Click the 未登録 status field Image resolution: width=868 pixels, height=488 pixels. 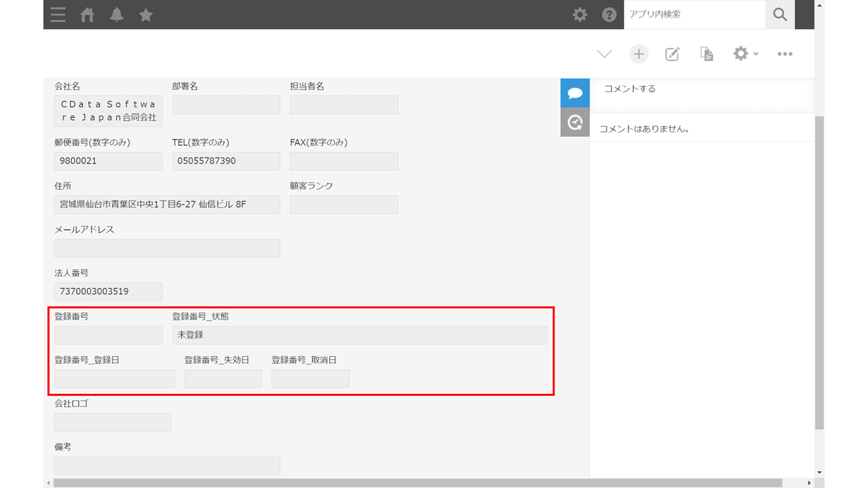(359, 335)
